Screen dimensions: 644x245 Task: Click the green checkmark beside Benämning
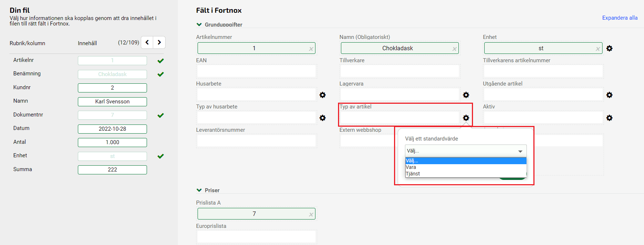(x=160, y=74)
